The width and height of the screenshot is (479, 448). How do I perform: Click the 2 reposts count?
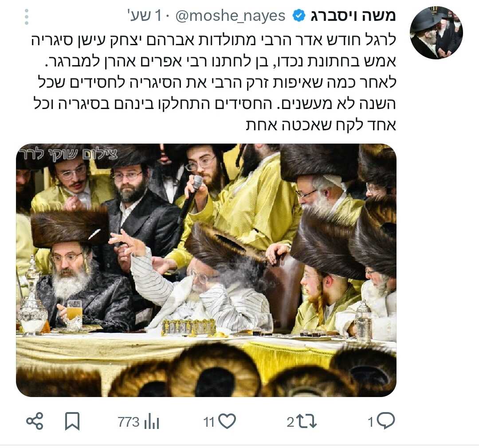[290, 422]
